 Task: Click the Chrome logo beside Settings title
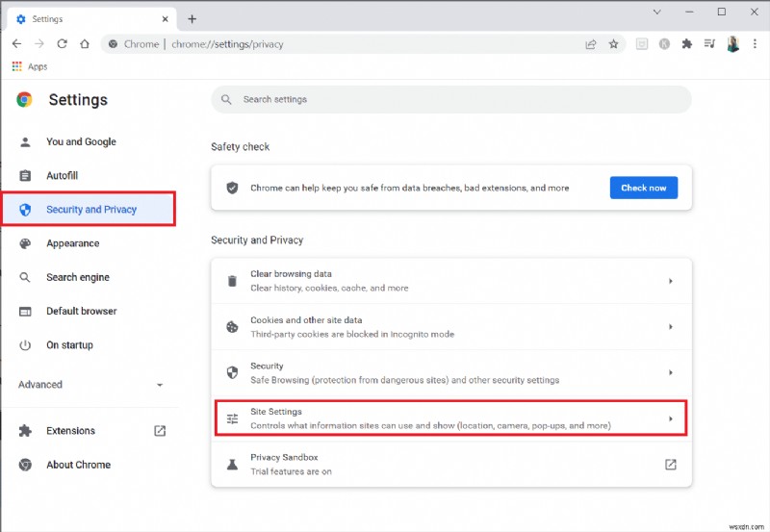[24, 100]
